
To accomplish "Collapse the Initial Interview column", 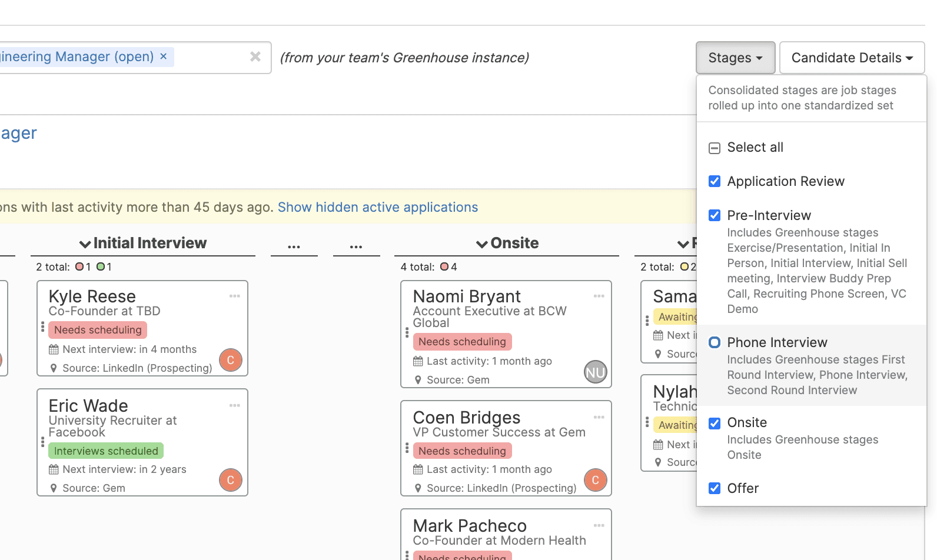I will [x=85, y=244].
